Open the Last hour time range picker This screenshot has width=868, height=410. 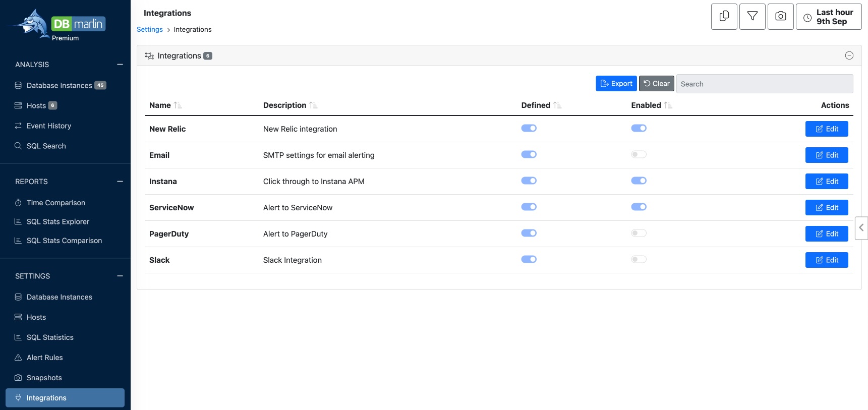click(x=829, y=17)
